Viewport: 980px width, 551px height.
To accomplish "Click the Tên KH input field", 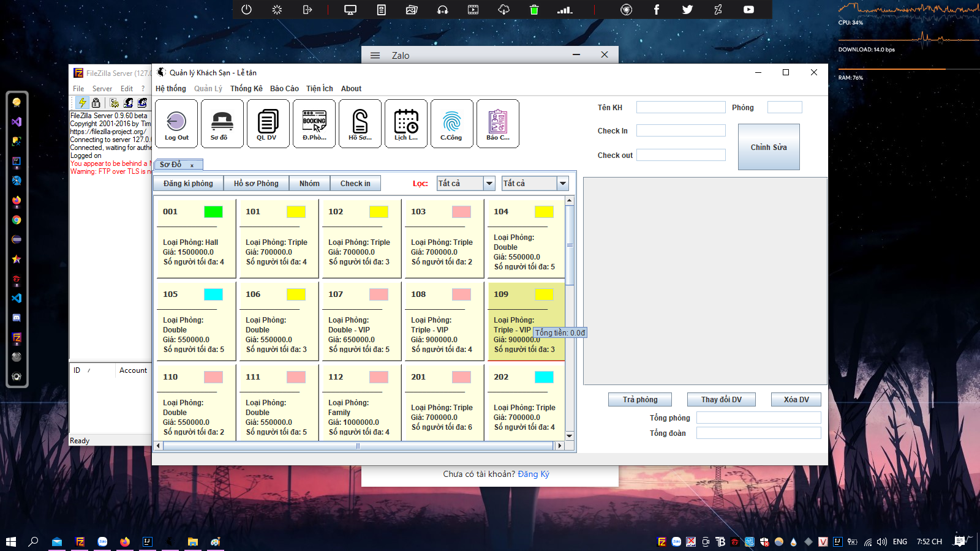I will click(681, 107).
